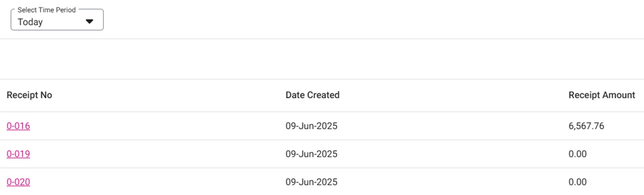Viewport: 644px width, 195px height.
Task: Click the 0.00 amount for receipt 0-019
Action: tap(578, 154)
